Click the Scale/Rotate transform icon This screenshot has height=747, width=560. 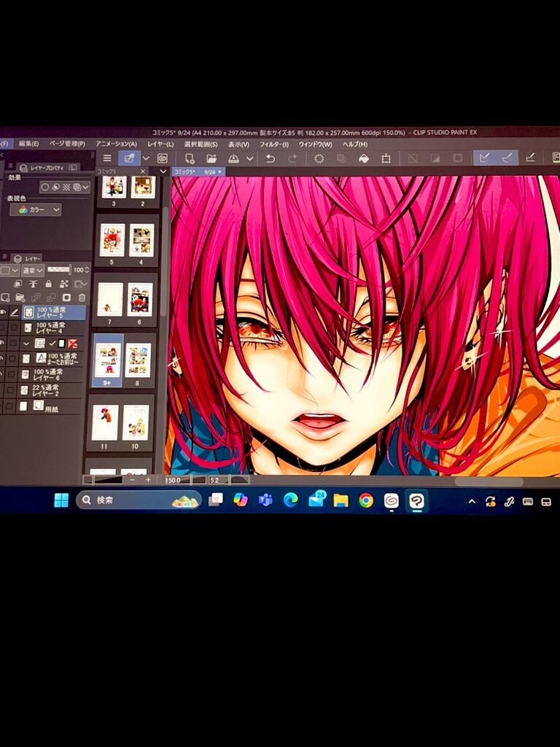386,158
